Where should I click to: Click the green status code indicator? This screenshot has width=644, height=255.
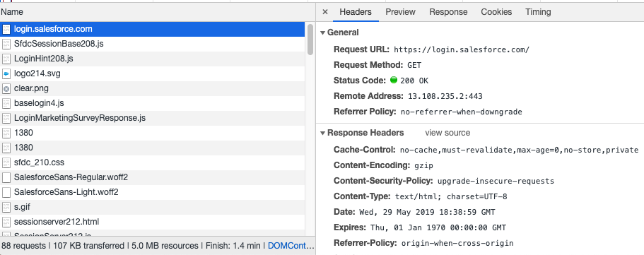[394, 80]
